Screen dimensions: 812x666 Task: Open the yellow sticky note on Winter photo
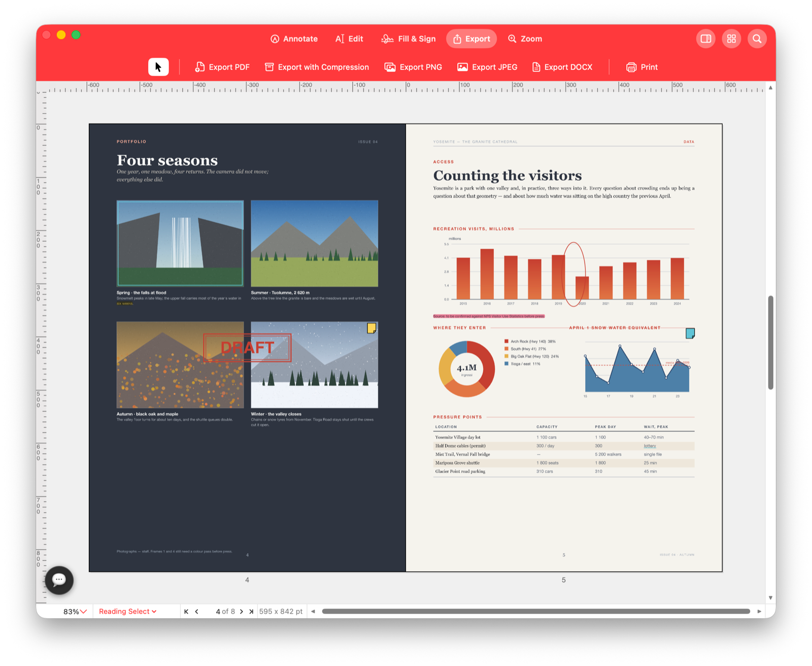(x=371, y=328)
